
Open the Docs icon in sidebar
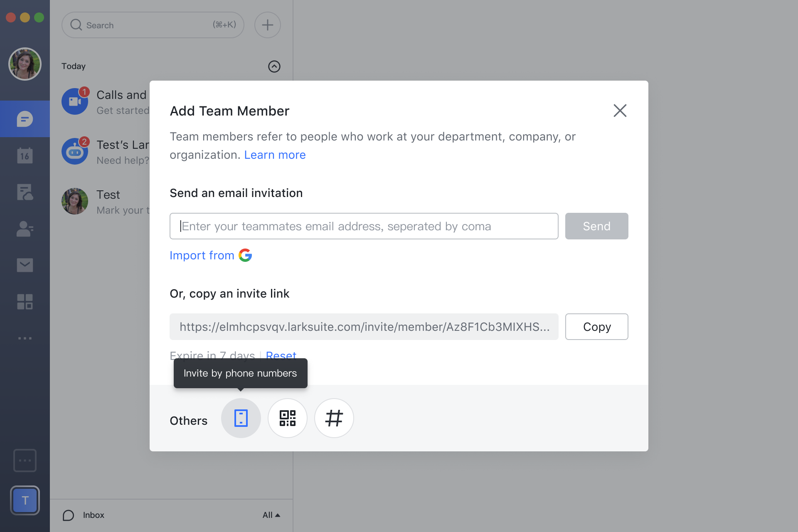click(x=25, y=192)
